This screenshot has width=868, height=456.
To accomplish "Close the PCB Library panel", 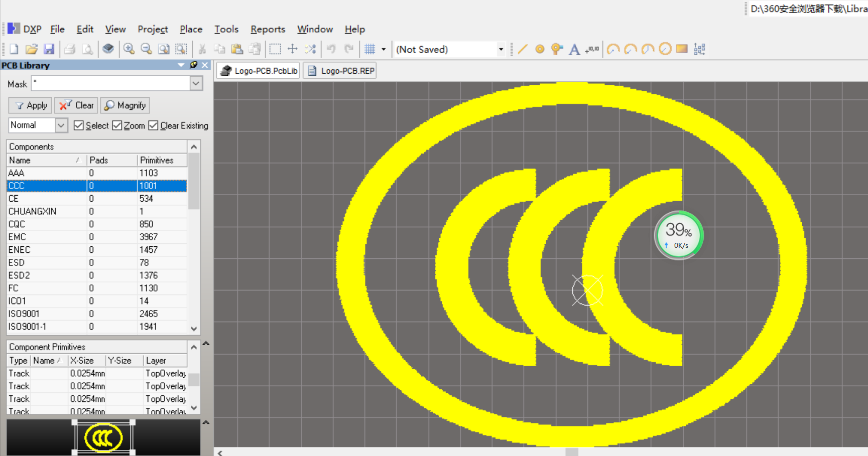I will pyautogui.click(x=205, y=65).
